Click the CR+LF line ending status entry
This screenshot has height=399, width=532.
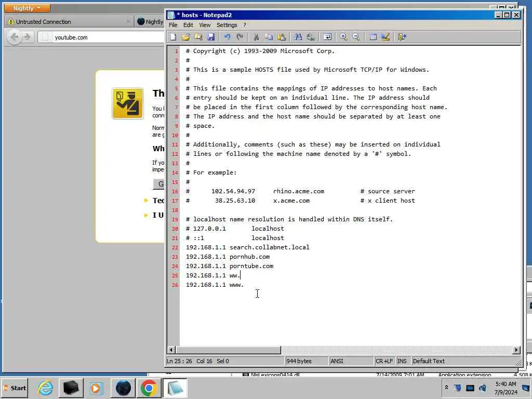pyautogui.click(x=384, y=361)
